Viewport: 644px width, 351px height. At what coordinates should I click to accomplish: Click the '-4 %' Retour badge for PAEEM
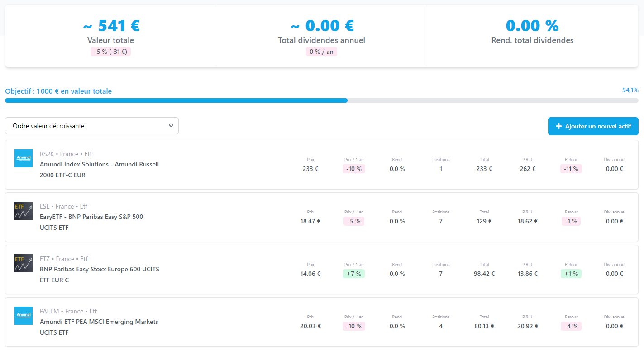[571, 326]
